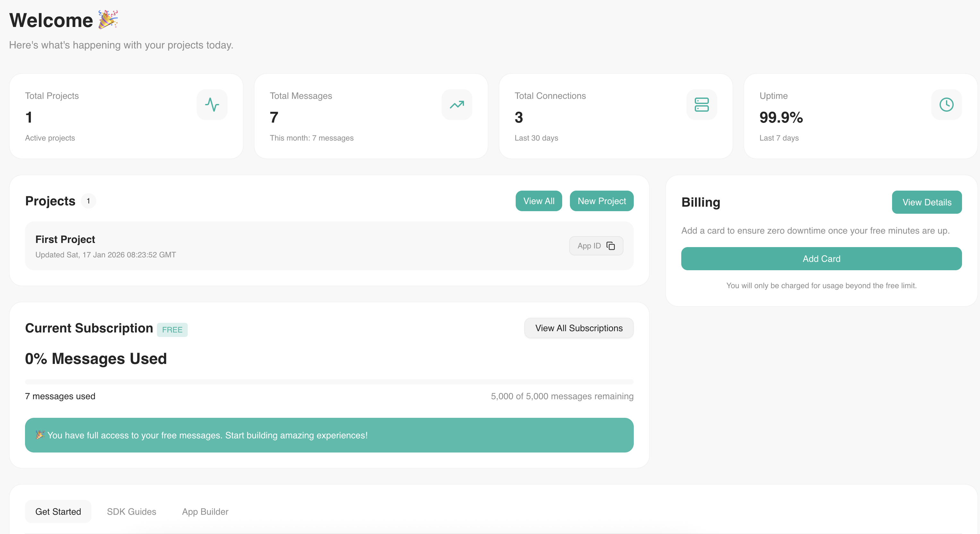Click the trending-up arrow icon in Total Messages
The height and width of the screenshot is (534, 980).
click(x=457, y=105)
